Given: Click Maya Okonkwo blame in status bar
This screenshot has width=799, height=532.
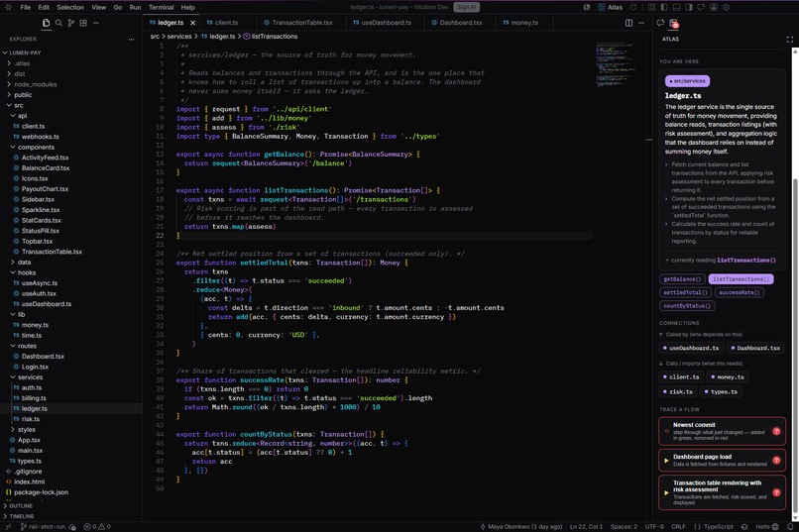Looking at the screenshot, I should pos(521,527).
